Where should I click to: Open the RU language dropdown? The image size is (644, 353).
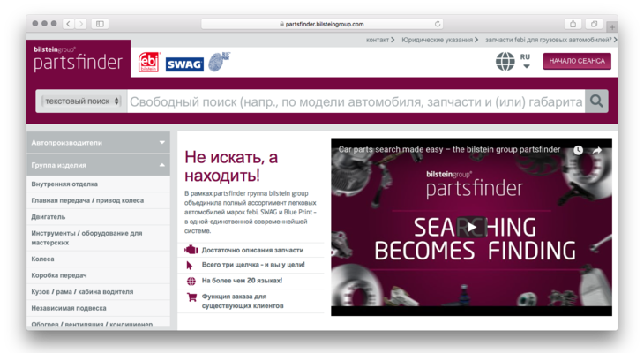pyautogui.click(x=526, y=61)
